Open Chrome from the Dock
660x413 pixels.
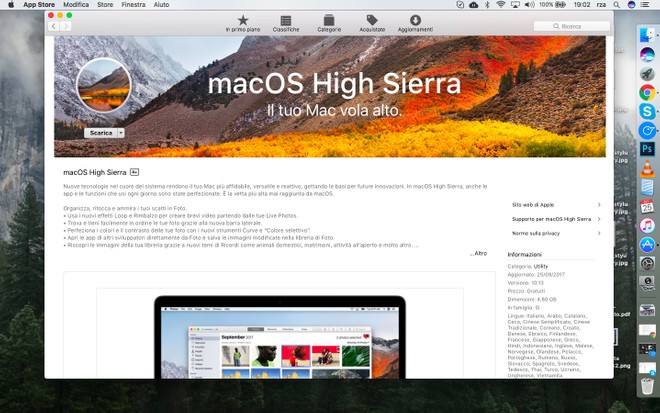647,92
